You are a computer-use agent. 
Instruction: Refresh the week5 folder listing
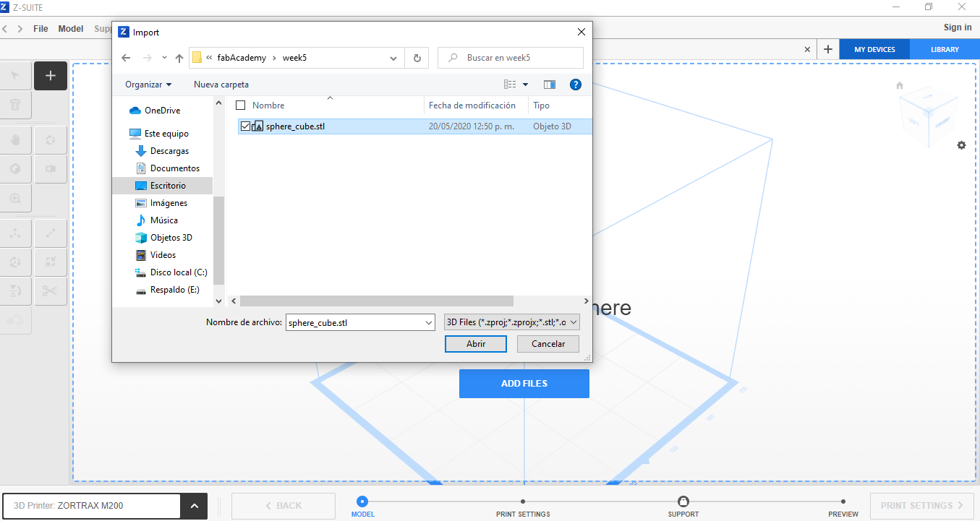[x=417, y=58]
